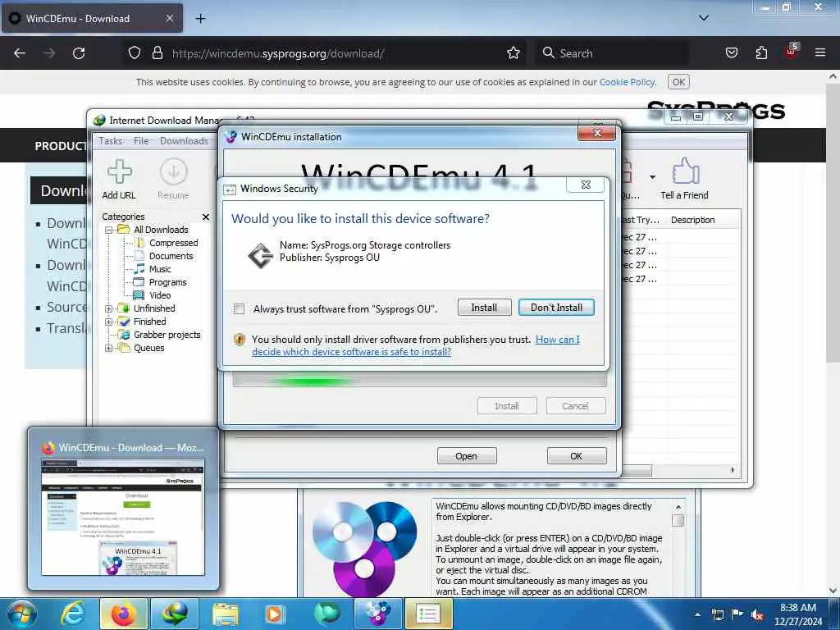Expand the Queues tree node
The height and width of the screenshot is (630, 840).
(x=109, y=348)
